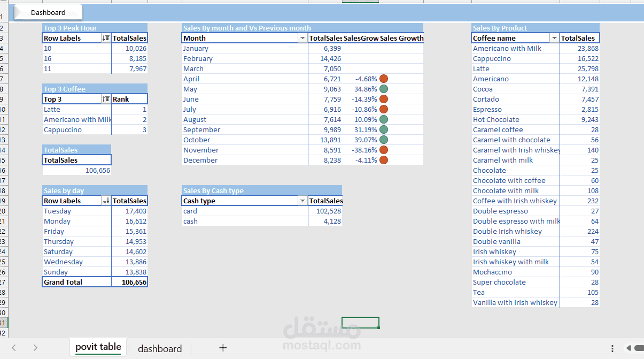Go to next sheet arrow

pos(35,348)
